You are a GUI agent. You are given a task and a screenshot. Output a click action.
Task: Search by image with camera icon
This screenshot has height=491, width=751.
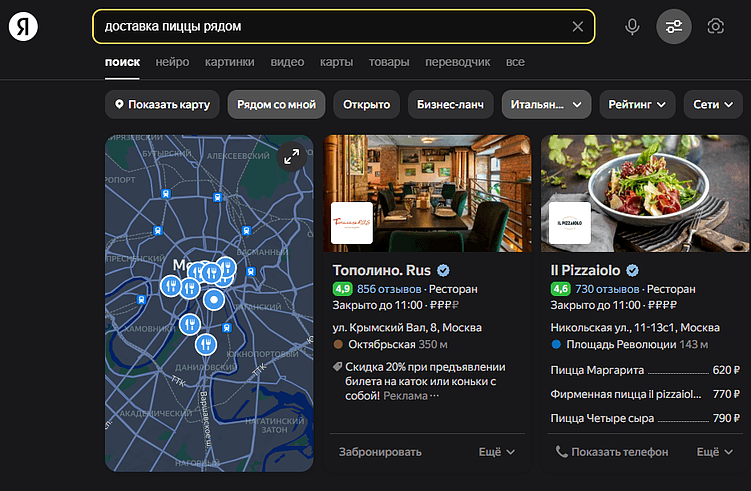(x=716, y=26)
